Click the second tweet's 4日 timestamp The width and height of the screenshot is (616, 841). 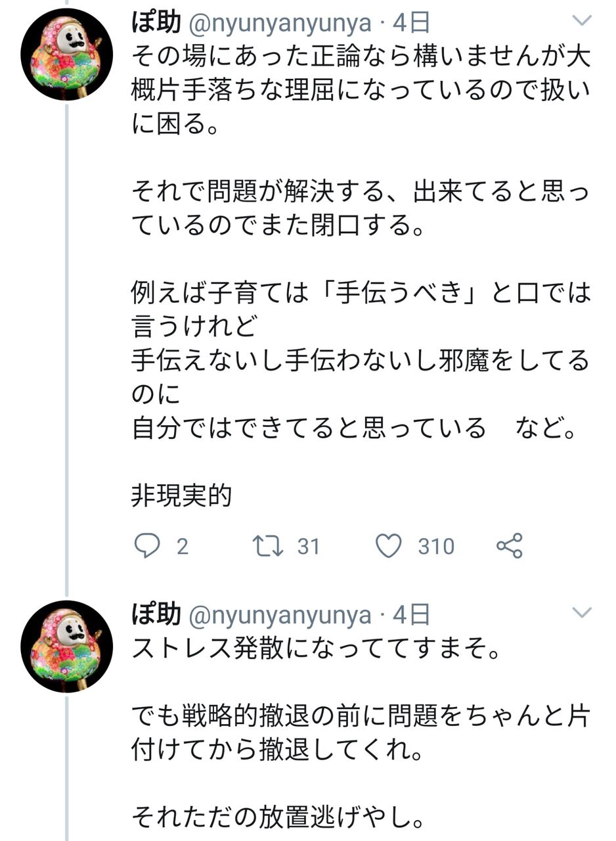pos(411,616)
